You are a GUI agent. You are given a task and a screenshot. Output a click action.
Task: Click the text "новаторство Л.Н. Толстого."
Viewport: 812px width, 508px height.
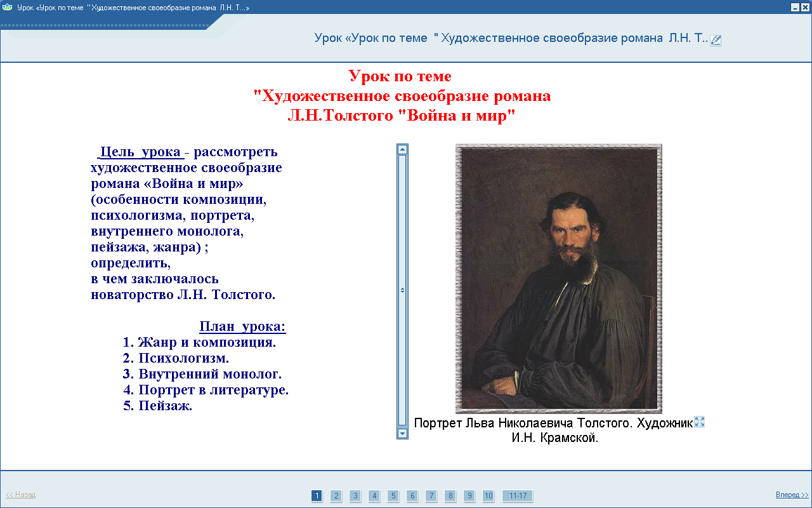(183, 295)
